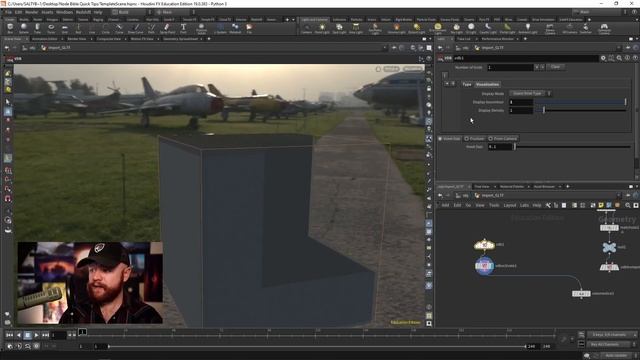
Task: Click the parameter pane search icon
Action: pos(619,58)
